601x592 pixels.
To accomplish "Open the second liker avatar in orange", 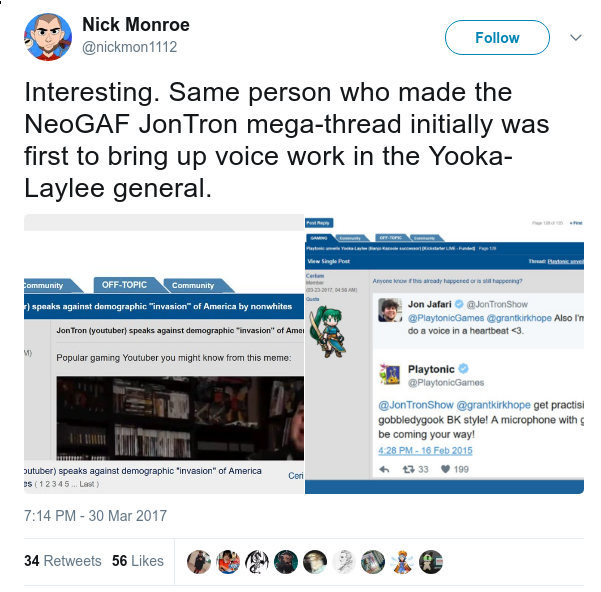I will (x=228, y=562).
